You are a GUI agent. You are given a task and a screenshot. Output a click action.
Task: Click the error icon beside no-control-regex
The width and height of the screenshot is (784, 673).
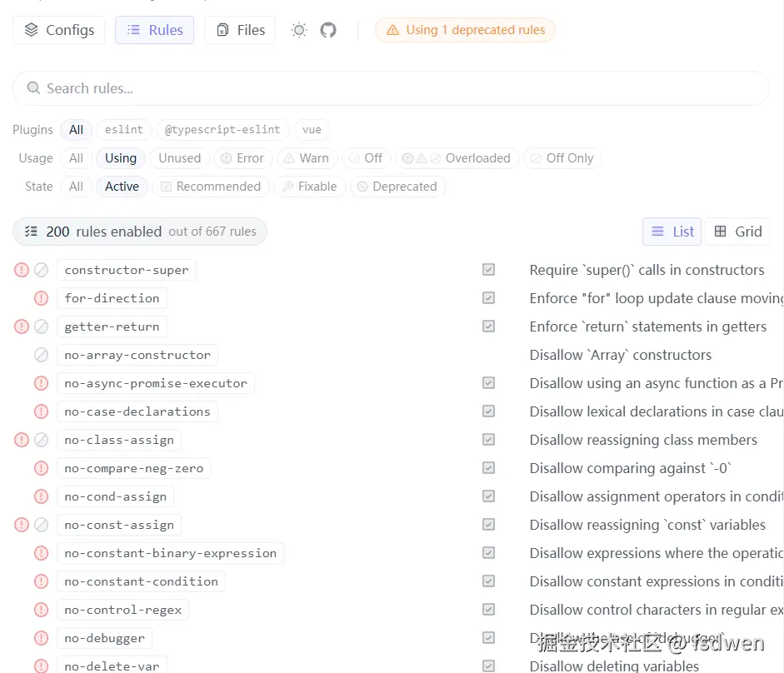pyautogui.click(x=41, y=610)
